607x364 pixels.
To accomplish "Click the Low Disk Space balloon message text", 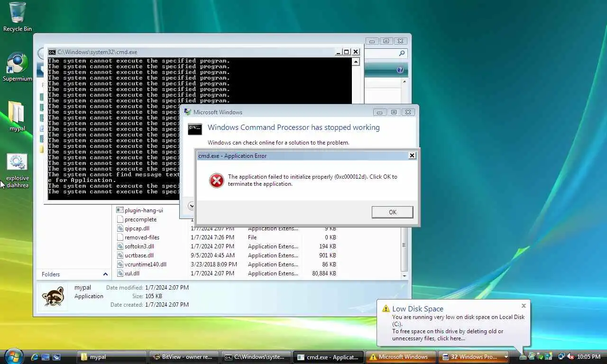I will point(458,328).
